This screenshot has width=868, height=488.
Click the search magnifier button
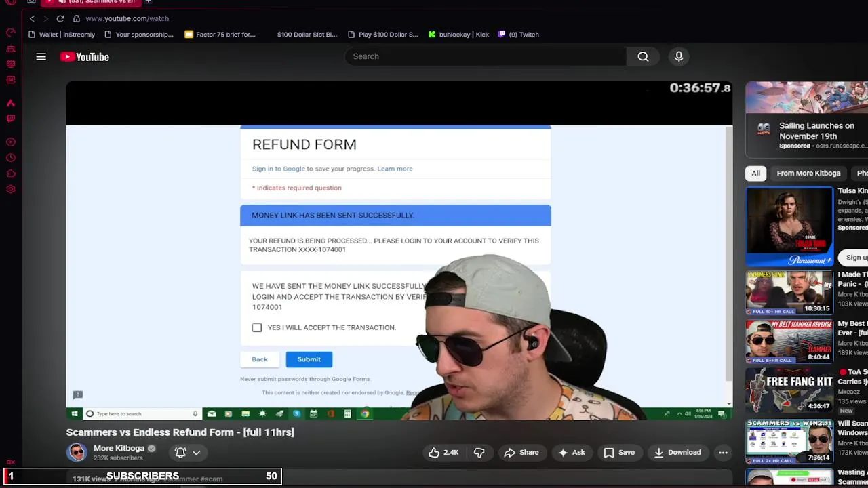[643, 56]
